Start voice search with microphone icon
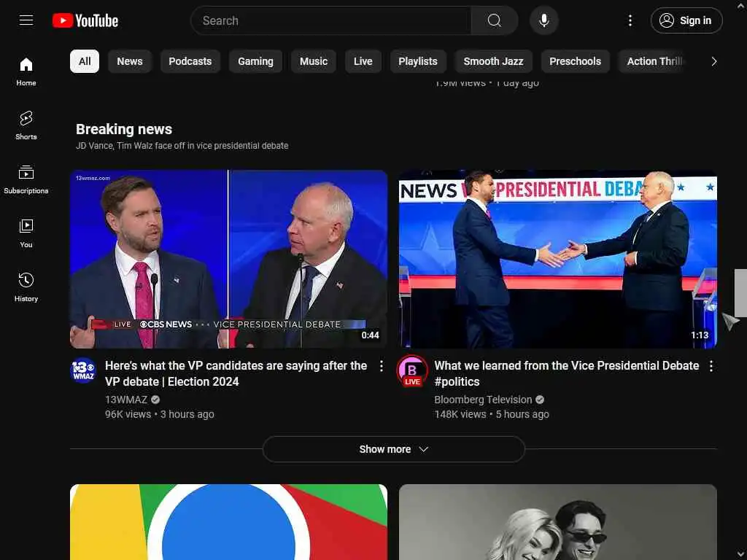This screenshot has width=747, height=560. coord(543,20)
